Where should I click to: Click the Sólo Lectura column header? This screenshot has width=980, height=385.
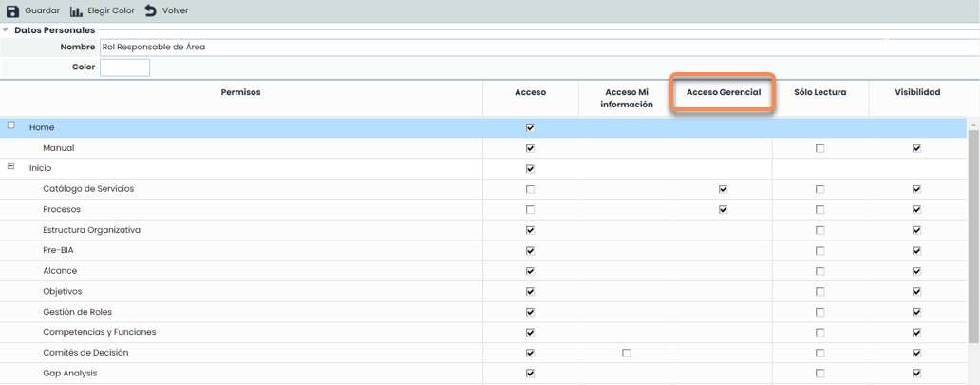pyautogui.click(x=820, y=92)
